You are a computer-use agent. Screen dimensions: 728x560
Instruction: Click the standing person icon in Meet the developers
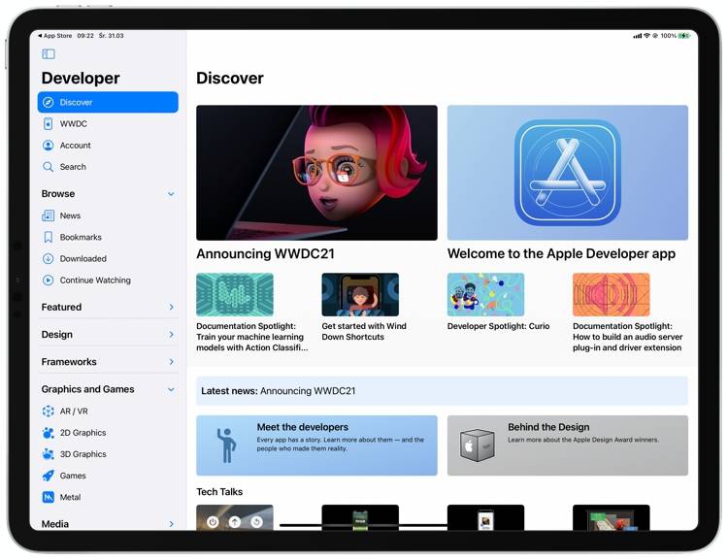tap(226, 445)
